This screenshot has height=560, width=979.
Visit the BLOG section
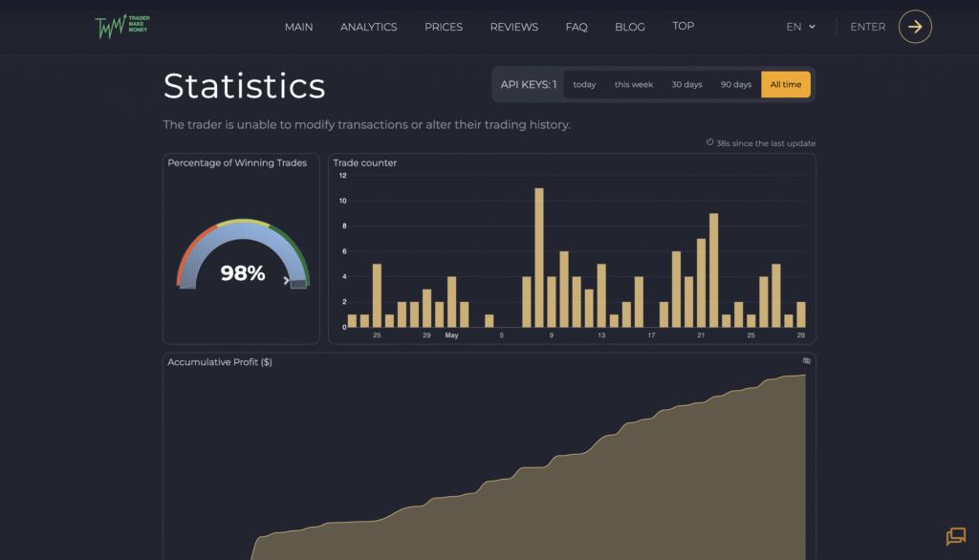click(630, 27)
